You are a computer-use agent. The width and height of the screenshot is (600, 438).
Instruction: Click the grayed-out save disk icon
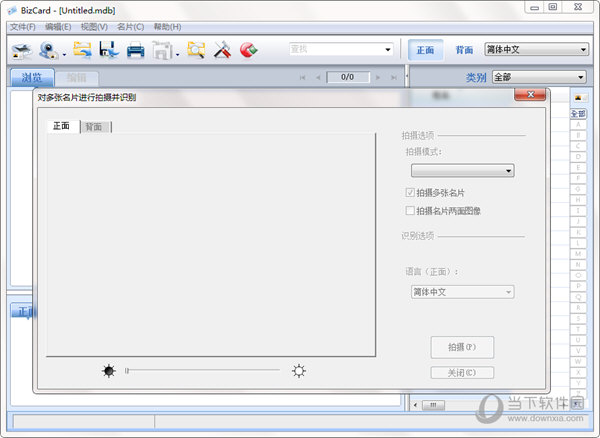[162, 50]
